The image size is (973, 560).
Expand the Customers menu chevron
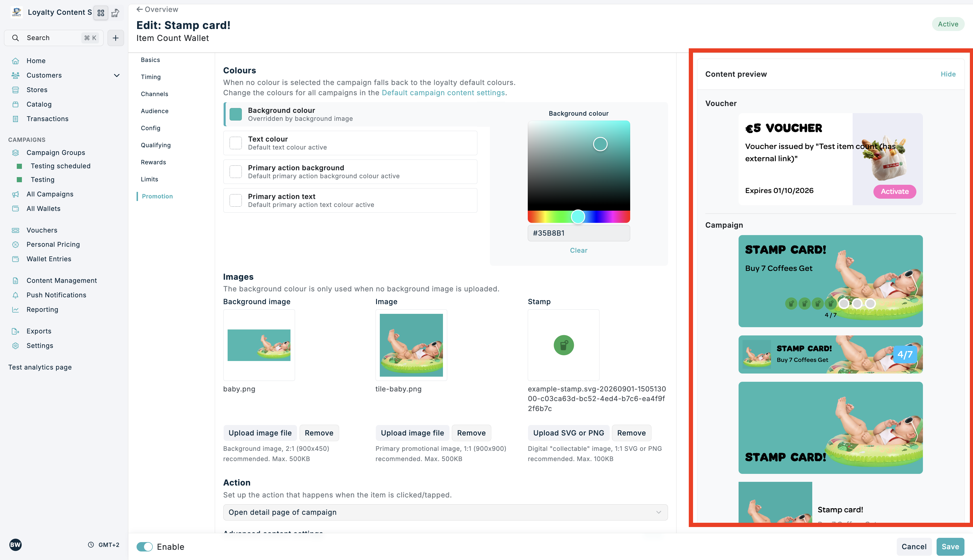pyautogui.click(x=117, y=75)
